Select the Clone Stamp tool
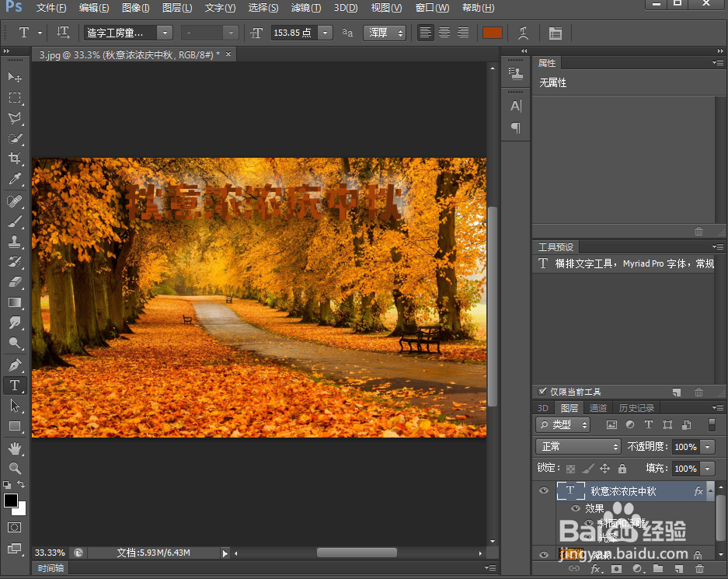The width and height of the screenshot is (728, 579). pos(15,242)
